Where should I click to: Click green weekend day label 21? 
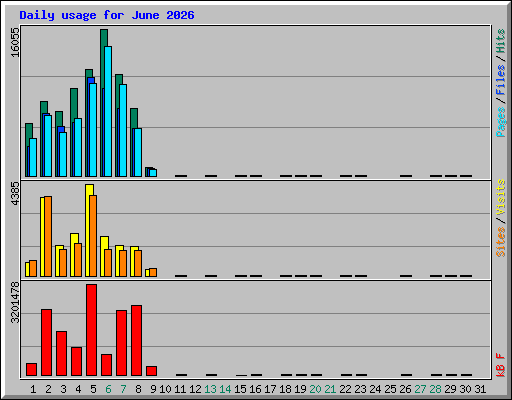coord(330,389)
